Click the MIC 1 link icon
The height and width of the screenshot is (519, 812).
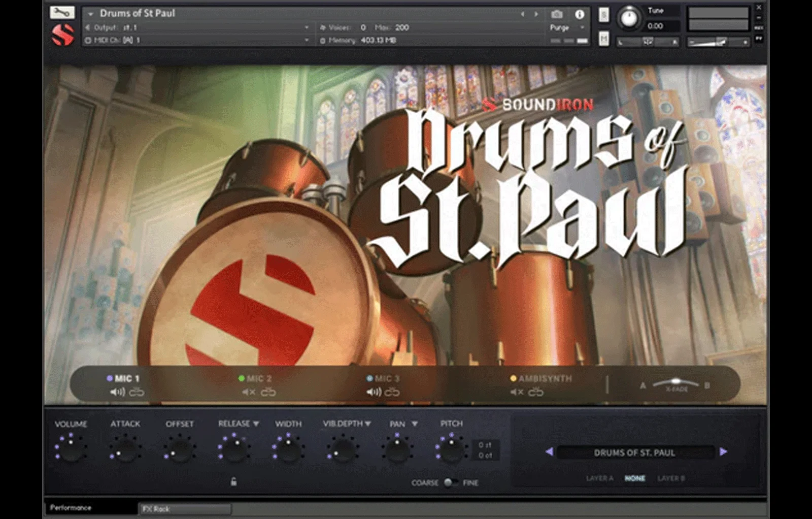[x=137, y=392]
